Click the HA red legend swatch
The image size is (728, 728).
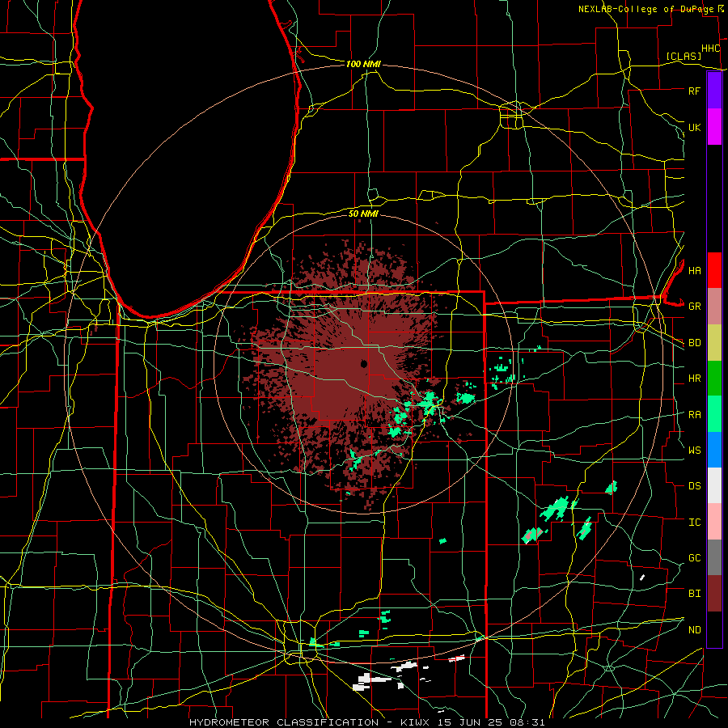tap(714, 270)
